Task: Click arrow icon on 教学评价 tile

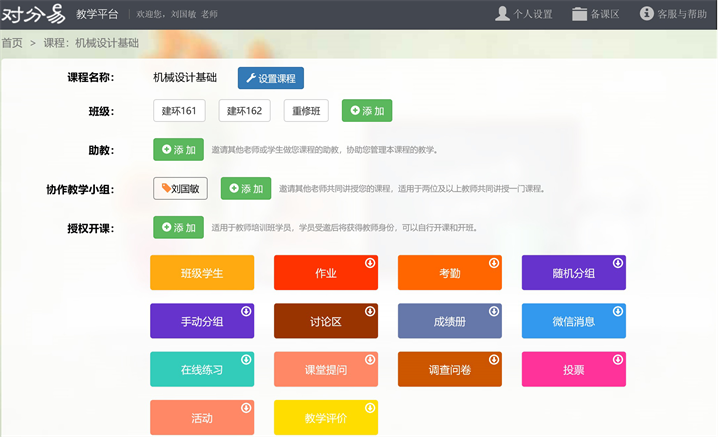Action: (369, 408)
